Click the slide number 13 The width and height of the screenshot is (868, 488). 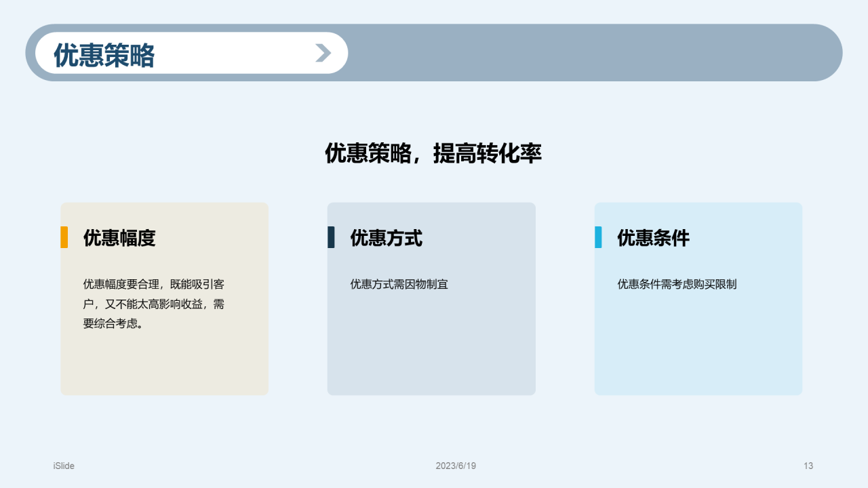coord(808,466)
